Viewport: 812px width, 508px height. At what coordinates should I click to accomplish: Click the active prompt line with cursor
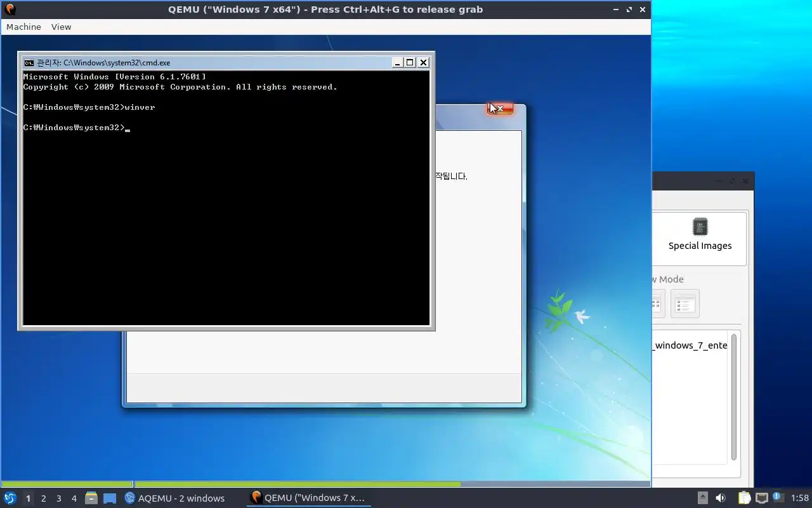[76, 128]
